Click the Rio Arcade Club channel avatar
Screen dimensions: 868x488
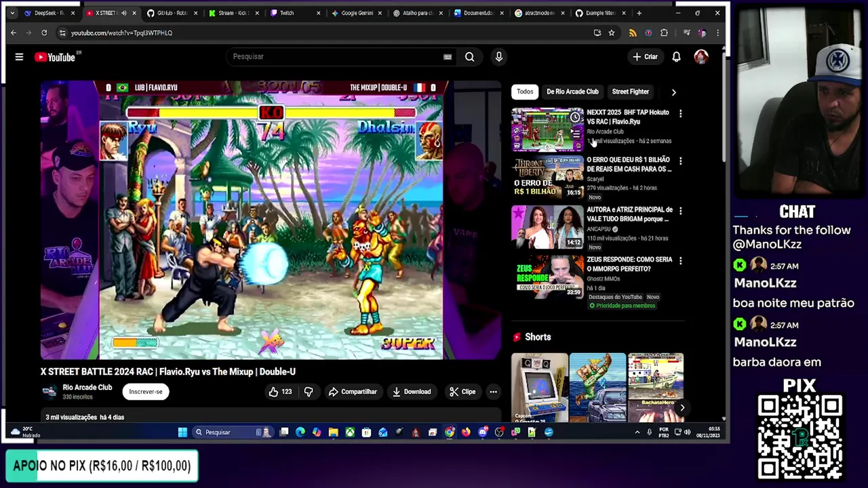(49, 392)
